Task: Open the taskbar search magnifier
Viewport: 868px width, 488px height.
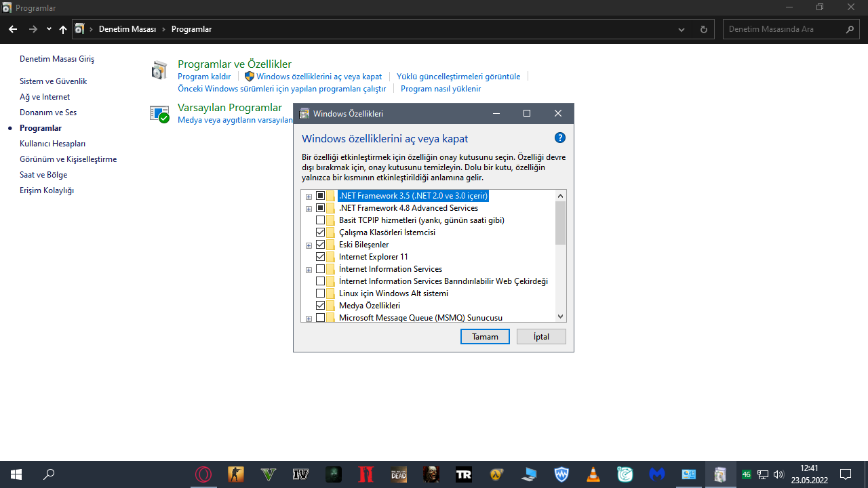Action: (x=49, y=474)
